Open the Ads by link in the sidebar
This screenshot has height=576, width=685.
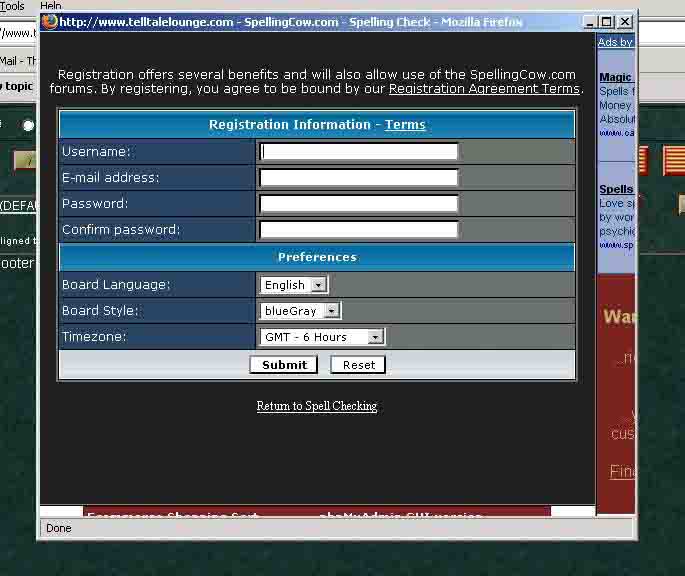point(616,42)
